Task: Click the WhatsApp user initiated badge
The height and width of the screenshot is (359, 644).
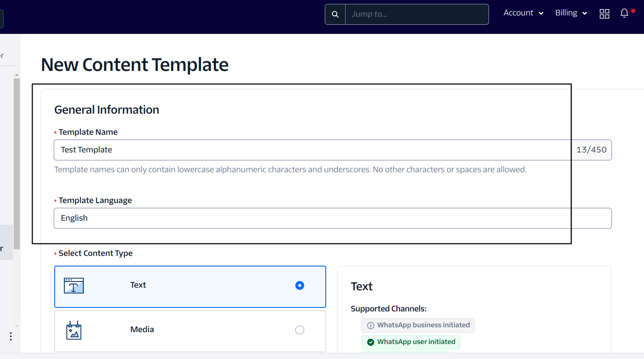Action: point(411,342)
